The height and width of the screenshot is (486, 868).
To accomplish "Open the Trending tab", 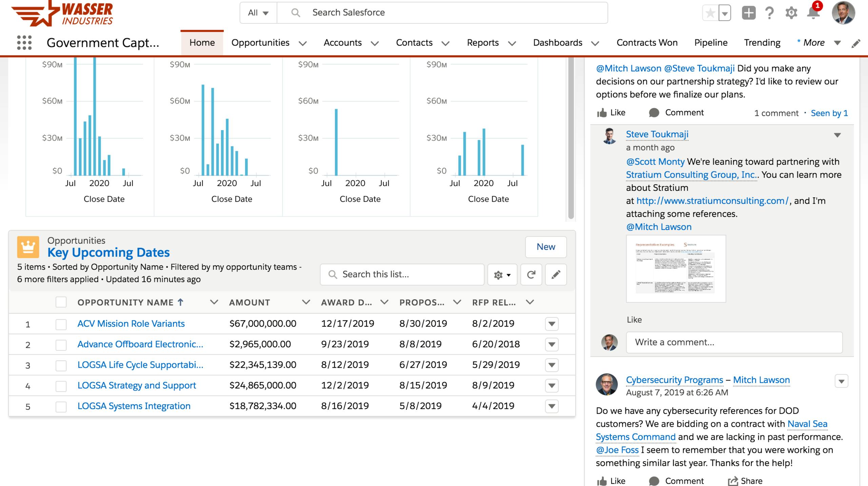I will tap(762, 43).
